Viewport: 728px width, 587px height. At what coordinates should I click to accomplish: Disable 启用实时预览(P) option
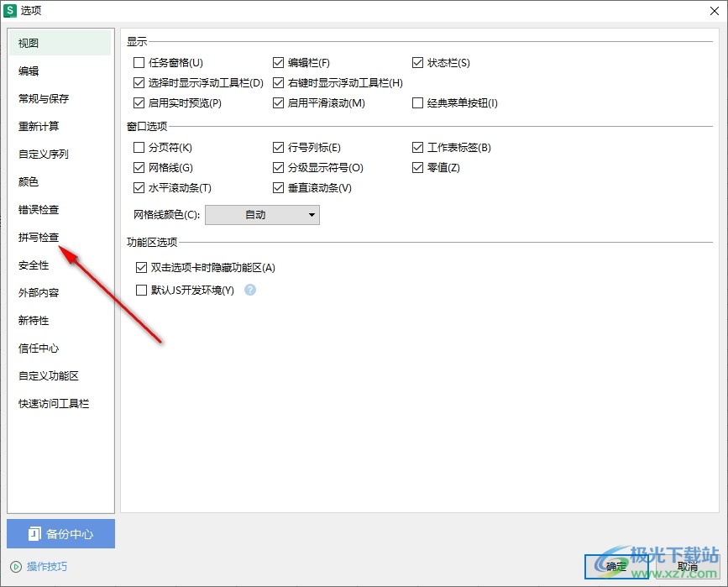pos(139,103)
